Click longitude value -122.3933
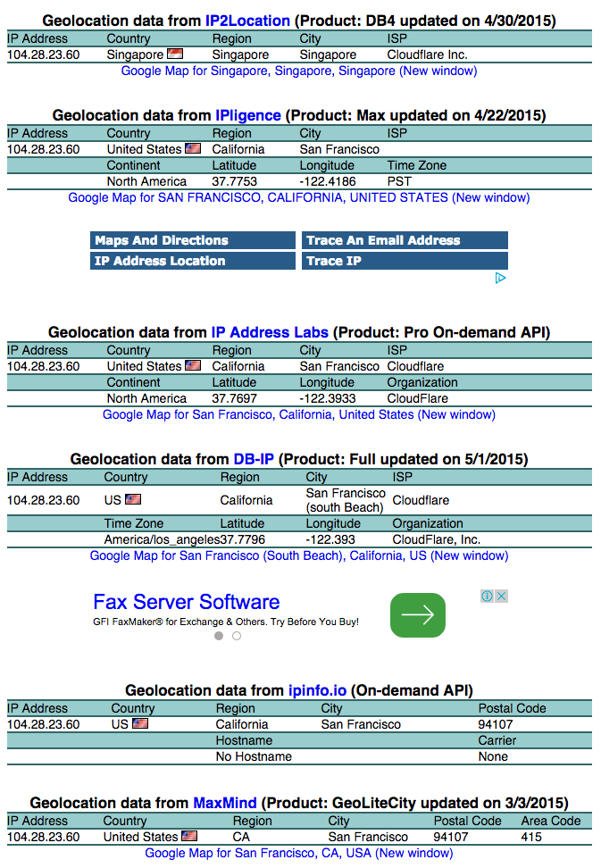The image size is (601, 868). pos(328,398)
